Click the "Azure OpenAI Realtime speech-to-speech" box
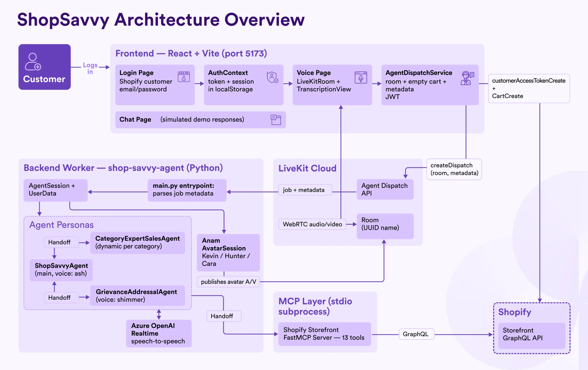This screenshot has height=370, width=588. point(159,333)
